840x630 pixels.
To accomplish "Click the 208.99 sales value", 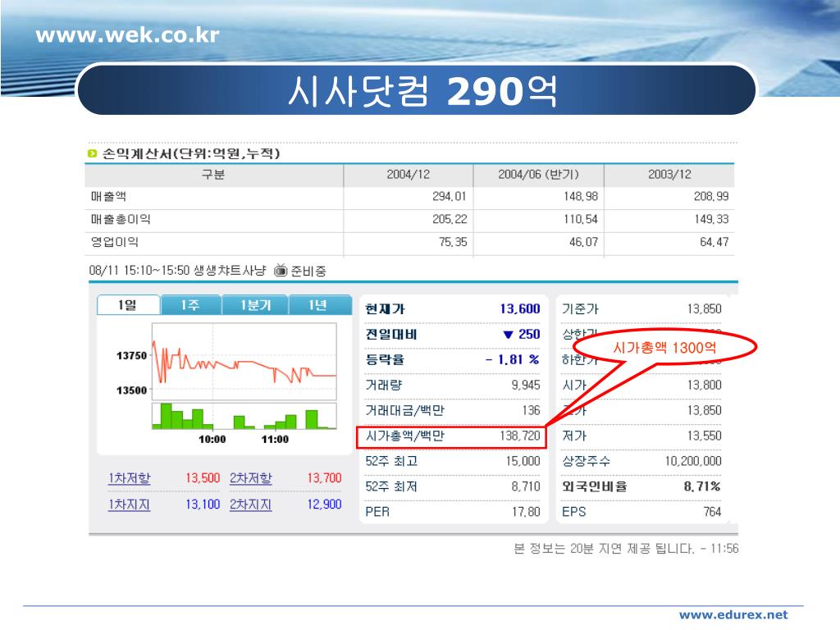I will pos(711,197).
